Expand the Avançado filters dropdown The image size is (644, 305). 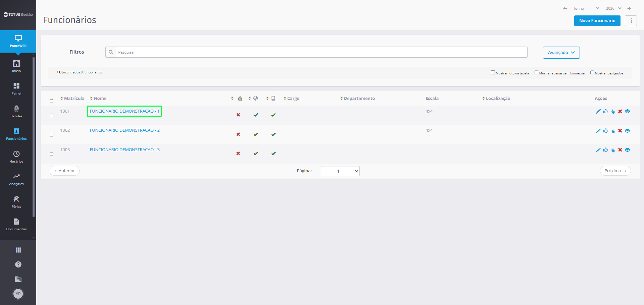[x=561, y=53]
